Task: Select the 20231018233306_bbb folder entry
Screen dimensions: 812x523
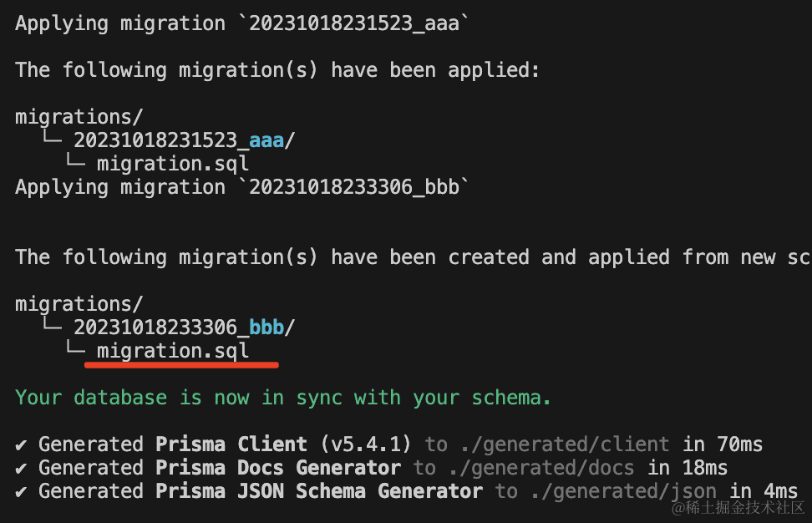Action: click(x=184, y=327)
